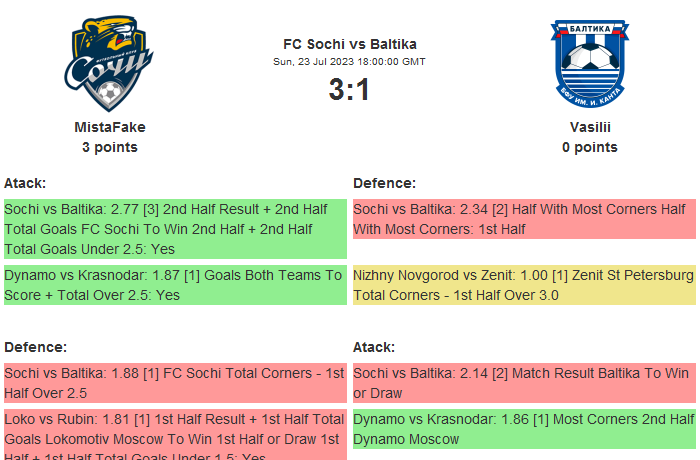Click the Most Corners 2nd Half Dynamo bet
The width and height of the screenshot is (700, 460).
pos(524,429)
